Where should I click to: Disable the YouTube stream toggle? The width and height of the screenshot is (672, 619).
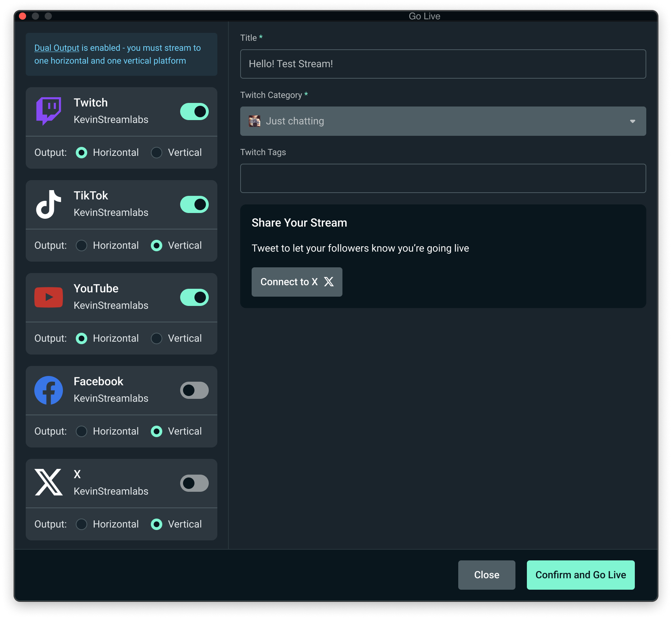(194, 297)
